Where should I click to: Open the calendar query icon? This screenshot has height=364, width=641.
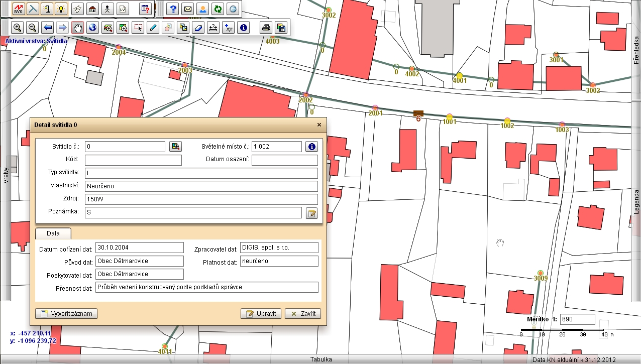145,9
